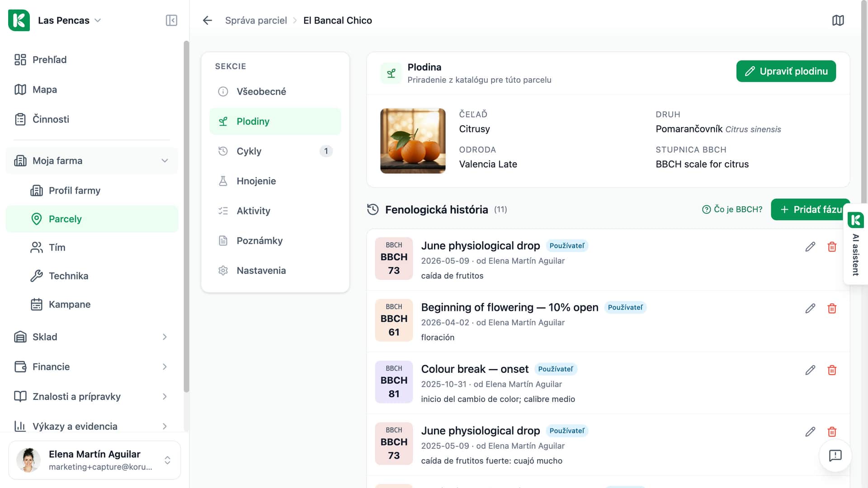The image size is (868, 488).
Task: Expand Výkazy a evidencia group
Action: 92,427
